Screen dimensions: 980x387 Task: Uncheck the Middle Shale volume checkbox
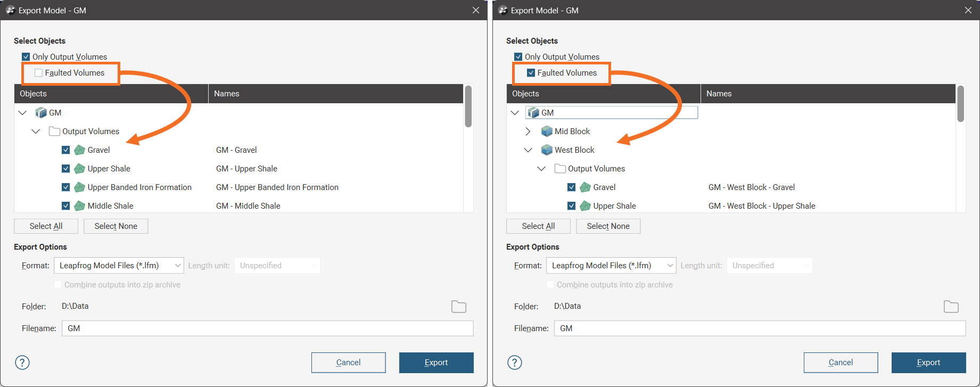point(66,206)
